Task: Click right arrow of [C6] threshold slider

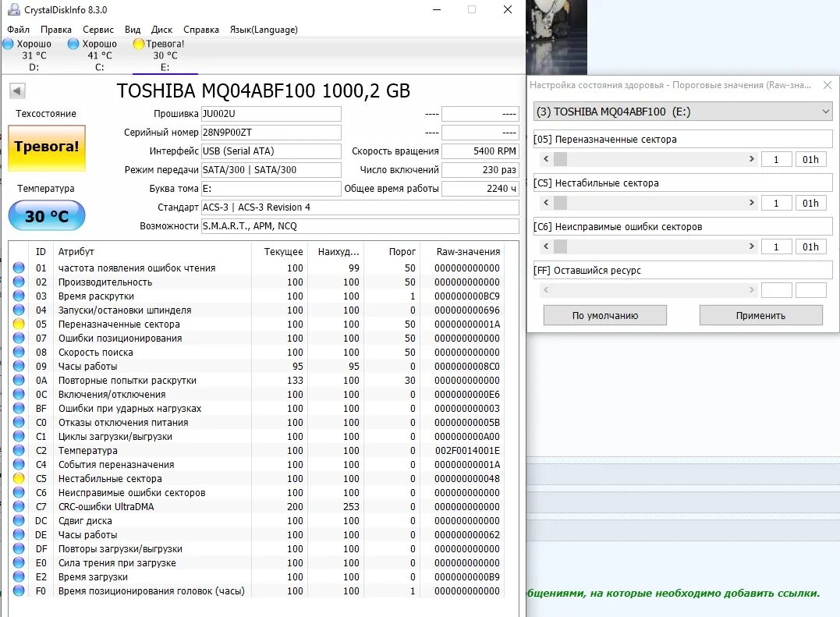Action: (x=751, y=246)
